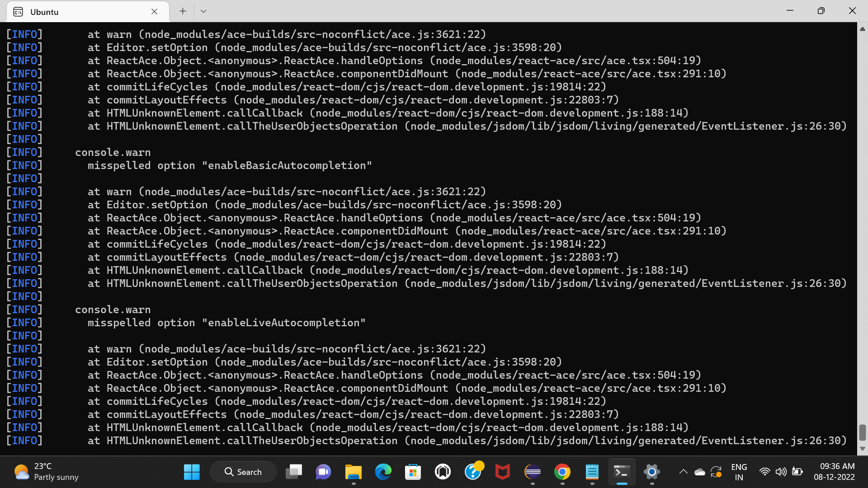
Task: Open the Microsoft Store app
Action: [x=413, y=472]
